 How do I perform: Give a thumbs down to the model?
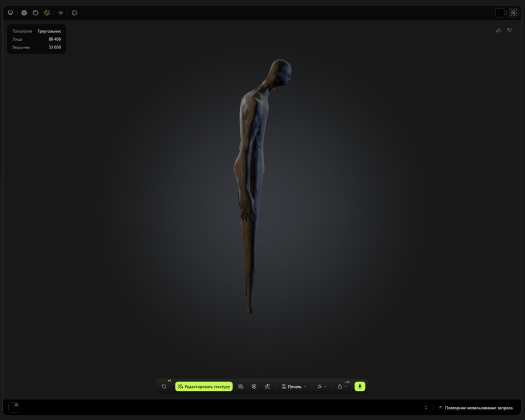pos(509,30)
